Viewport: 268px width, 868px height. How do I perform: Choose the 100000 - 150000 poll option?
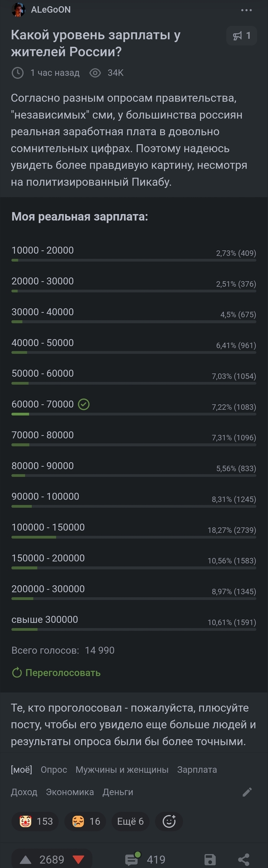[134, 530]
